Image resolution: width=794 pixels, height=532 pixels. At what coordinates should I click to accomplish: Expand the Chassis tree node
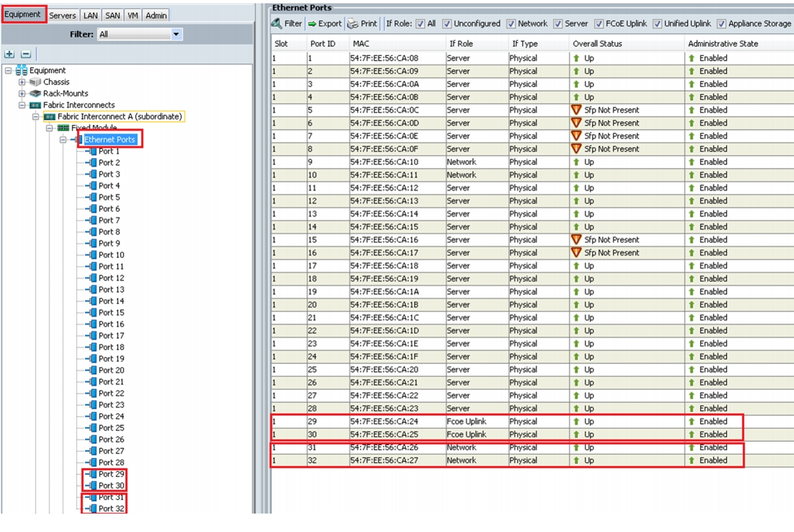pos(22,82)
